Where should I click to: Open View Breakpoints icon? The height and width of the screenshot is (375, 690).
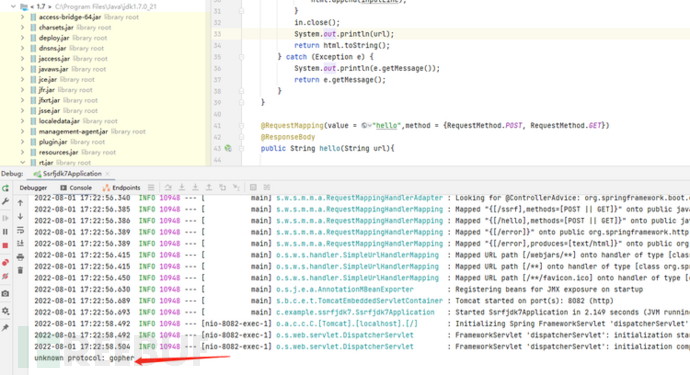click(5, 263)
